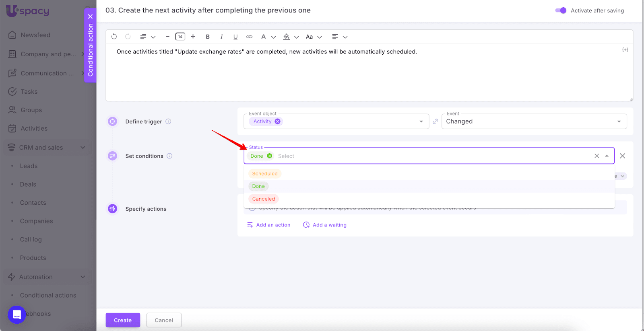Select Scheduled from the status list

click(265, 174)
